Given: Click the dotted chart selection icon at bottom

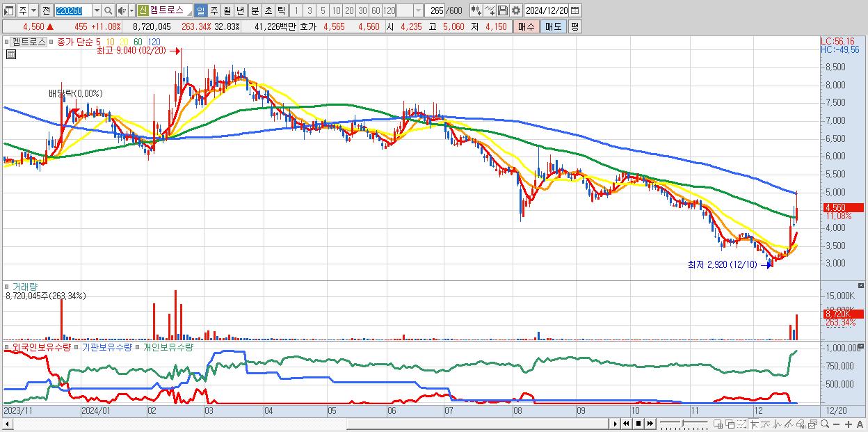Looking at the screenshot, I should point(742,424).
